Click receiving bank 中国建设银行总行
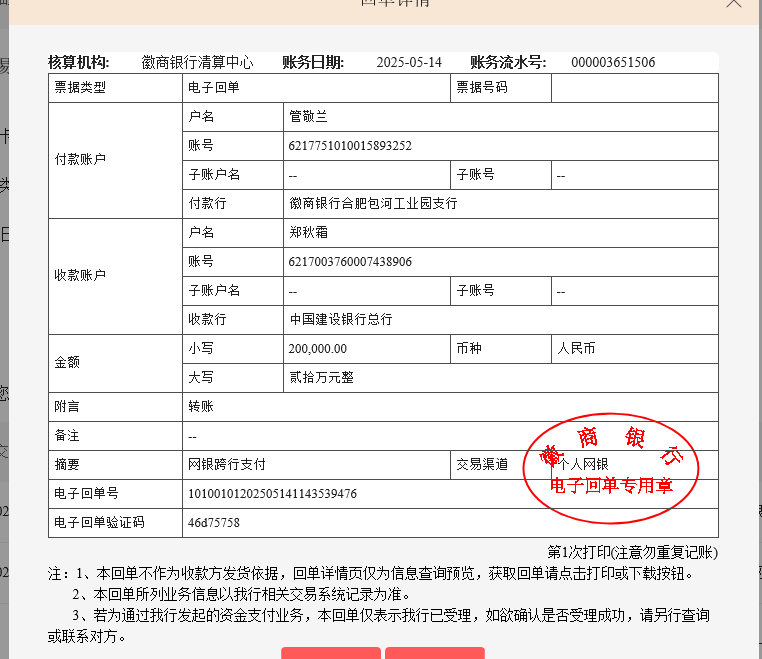 tap(341, 320)
